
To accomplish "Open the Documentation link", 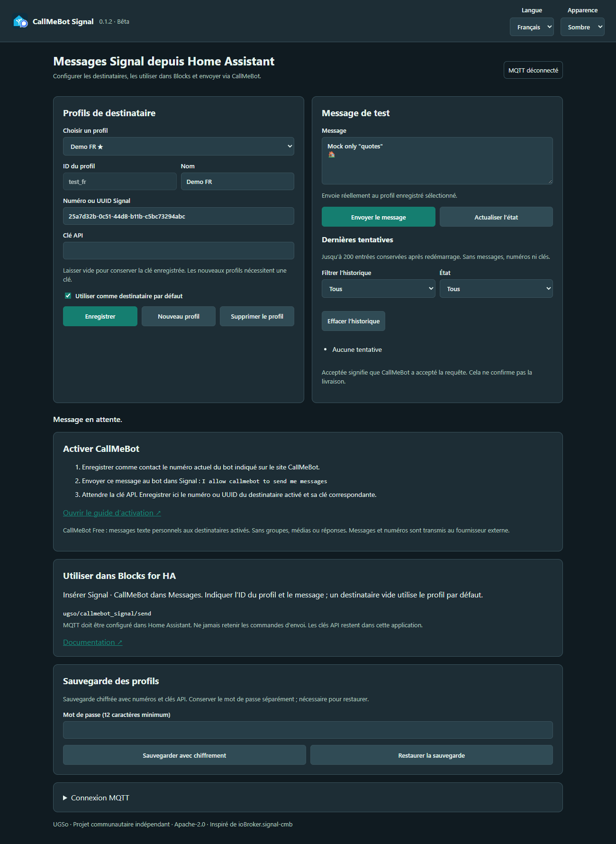I will [x=93, y=642].
